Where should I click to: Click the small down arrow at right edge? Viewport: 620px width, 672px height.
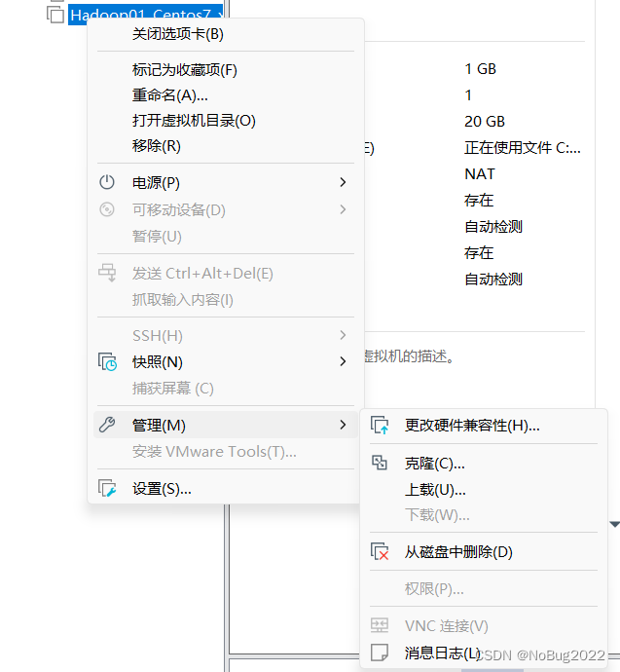click(614, 524)
